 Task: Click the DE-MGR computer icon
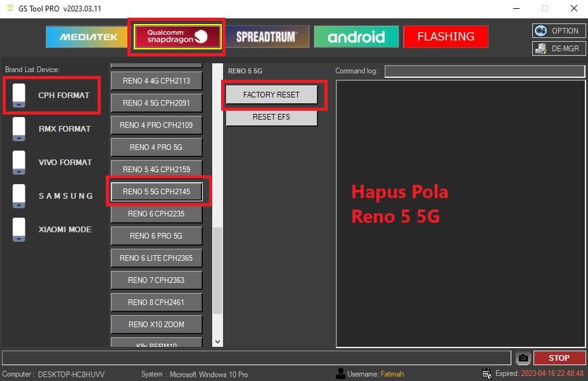click(540, 49)
